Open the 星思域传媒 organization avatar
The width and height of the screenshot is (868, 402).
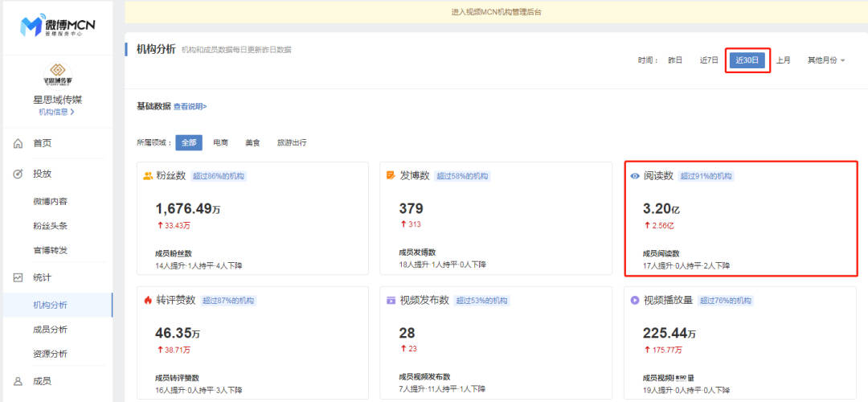pyautogui.click(x=58, y=74)
